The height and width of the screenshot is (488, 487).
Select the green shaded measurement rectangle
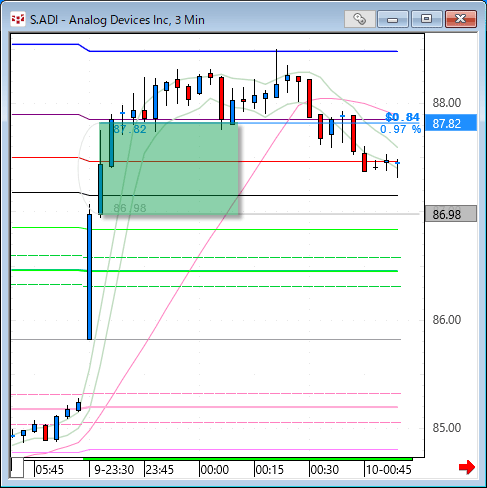tap(169, 169)
